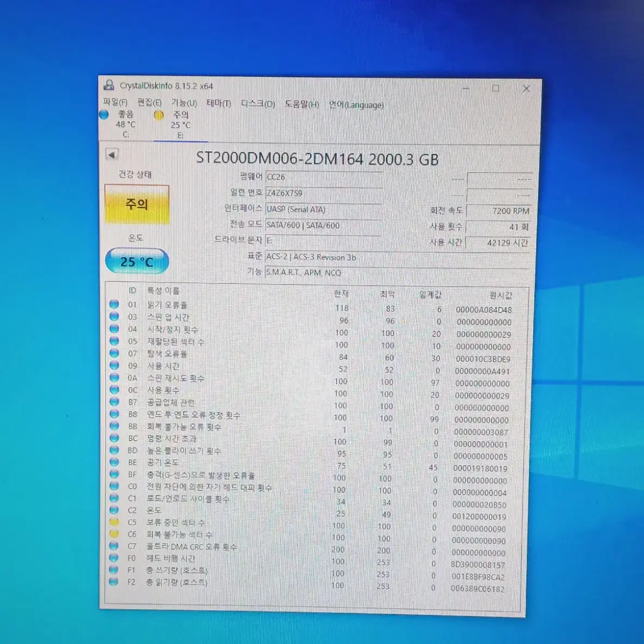Open the 기능(U) menu
Image resolution: width=644 pixels, height=644 pixels.
click(184, 103)
